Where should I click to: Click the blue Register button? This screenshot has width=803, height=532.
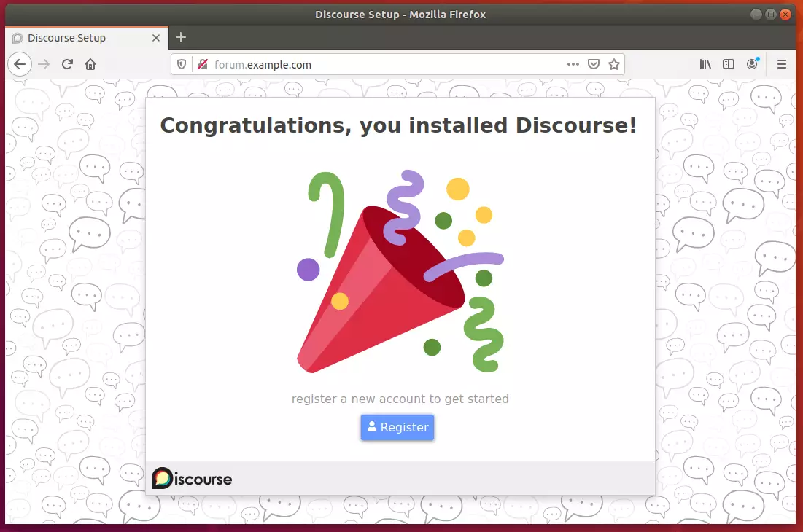[x=397, y=427]
